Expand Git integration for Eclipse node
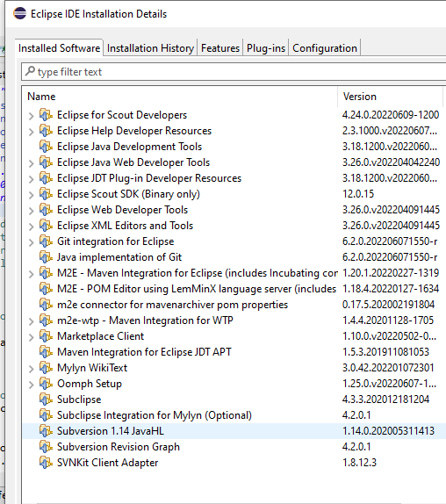 [x=32, y=242]
